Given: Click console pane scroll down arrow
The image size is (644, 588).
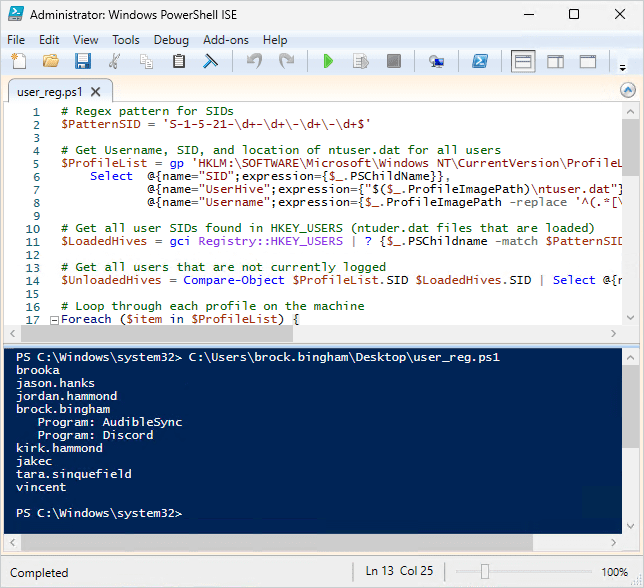Looking at the screenshot, I should pyautogui.click(x=630, y=526).
